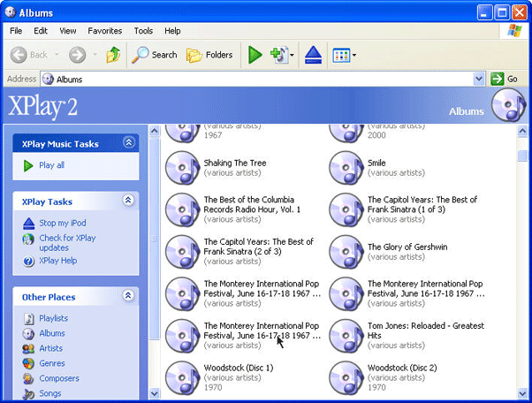Collapse the XPlay Music Tasks panel

pyautogui.click(x=129, y=142)
